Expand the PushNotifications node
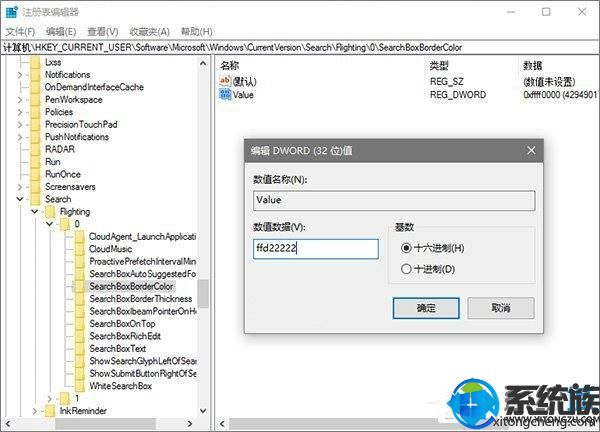Screen dimensions: 600x432 [20, 137]
